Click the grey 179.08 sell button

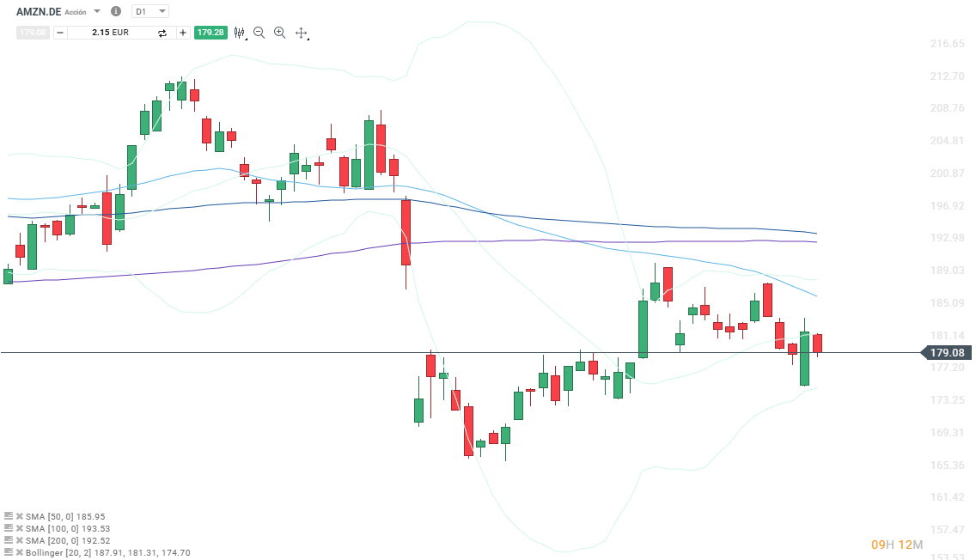[x=33, y=33]
